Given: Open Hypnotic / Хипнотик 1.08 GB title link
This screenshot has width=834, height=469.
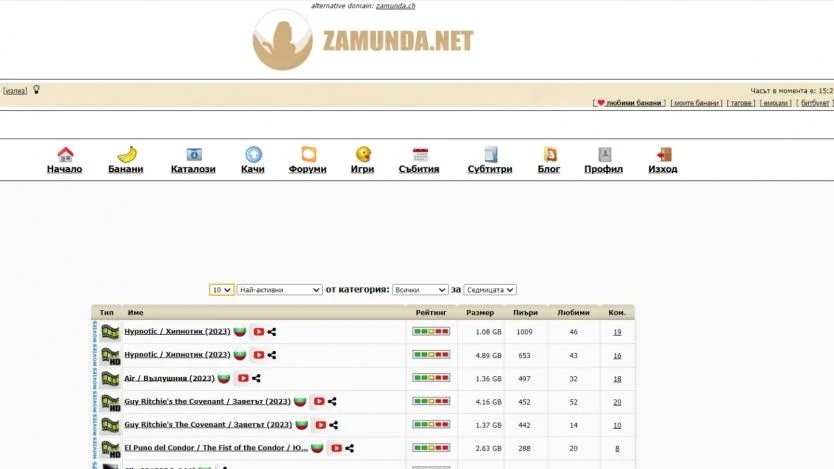Looking at the screenshot, I should coord(177,331).
